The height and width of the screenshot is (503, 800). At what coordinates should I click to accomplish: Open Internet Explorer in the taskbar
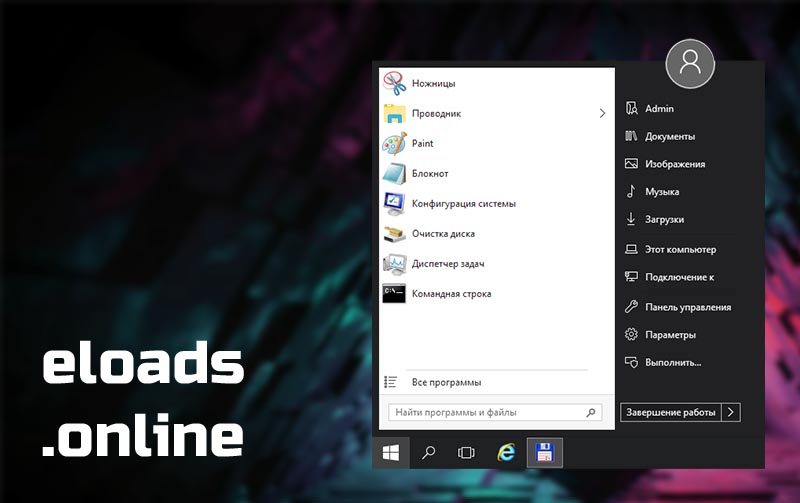(506, 453)
